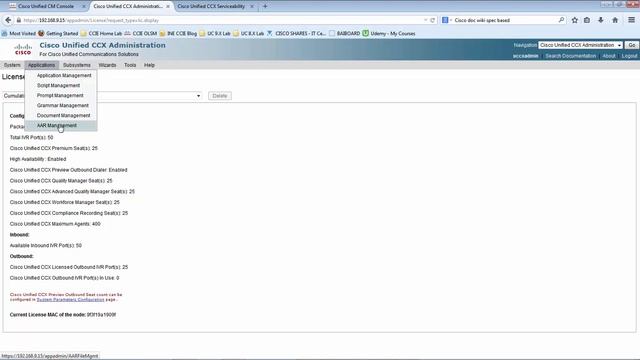640x360 pixels.
Task: Choose Prompt Management from the menu
Action: point(60,96)
